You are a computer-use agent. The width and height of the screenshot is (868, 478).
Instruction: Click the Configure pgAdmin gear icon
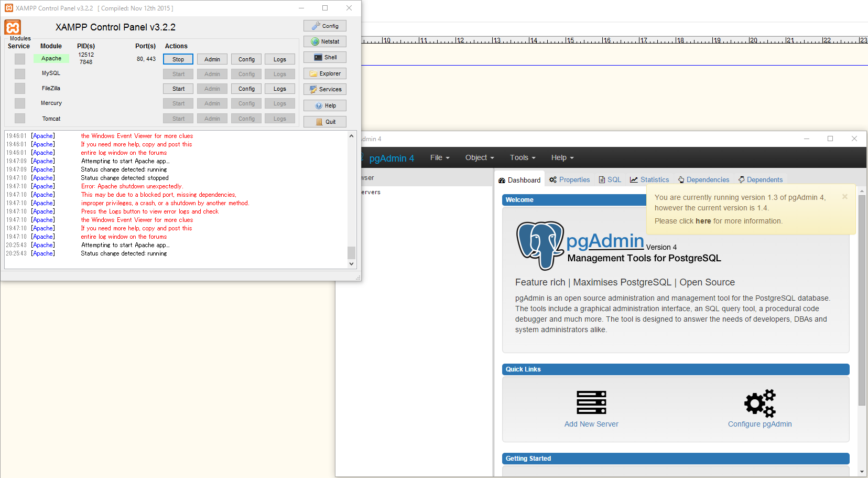[x=759, y=403]
